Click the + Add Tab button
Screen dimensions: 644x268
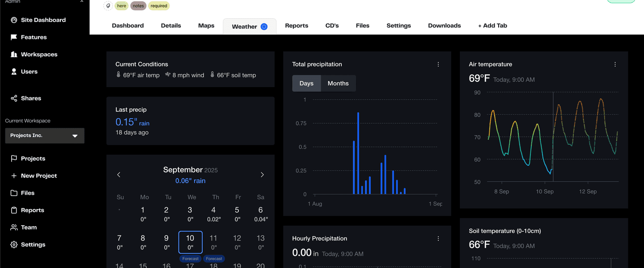tap(492, 26)
